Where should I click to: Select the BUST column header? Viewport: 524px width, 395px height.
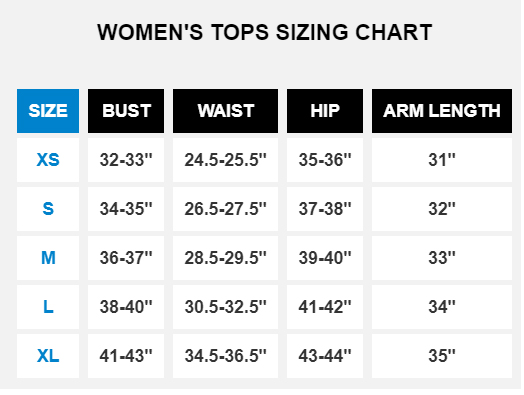point(126,111)
